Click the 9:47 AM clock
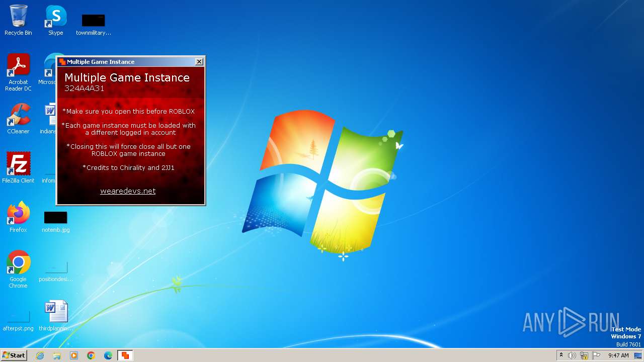The height and width of the screenshot is (362, 644). tap(618, 355)
